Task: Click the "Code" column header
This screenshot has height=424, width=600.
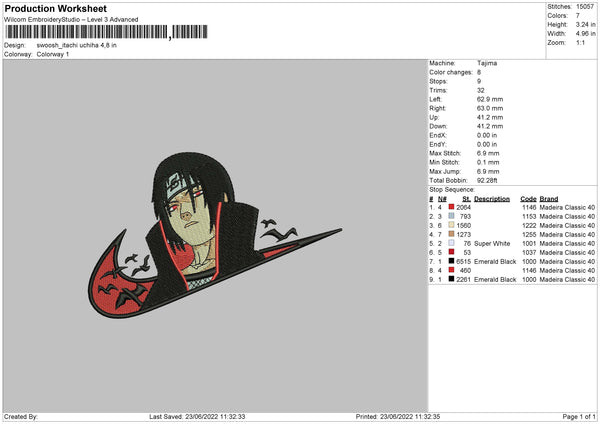Action: (528, 199)
